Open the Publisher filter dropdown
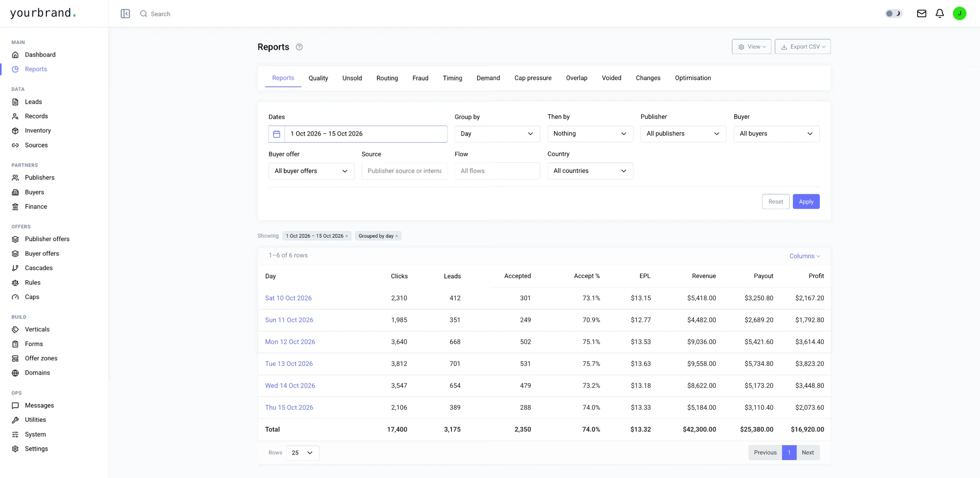 click(683, 134)
